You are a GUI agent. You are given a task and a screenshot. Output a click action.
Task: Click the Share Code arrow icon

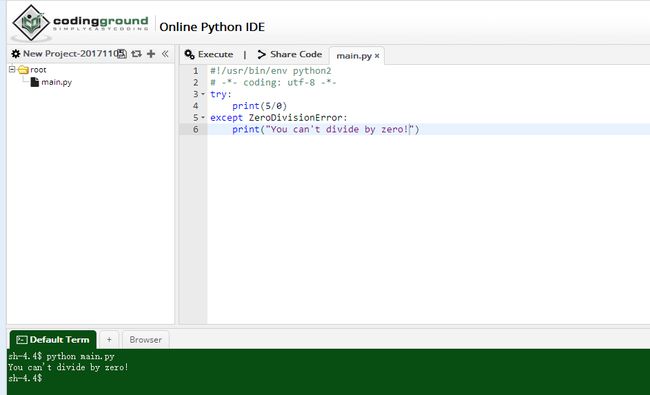tap(261, 54)
